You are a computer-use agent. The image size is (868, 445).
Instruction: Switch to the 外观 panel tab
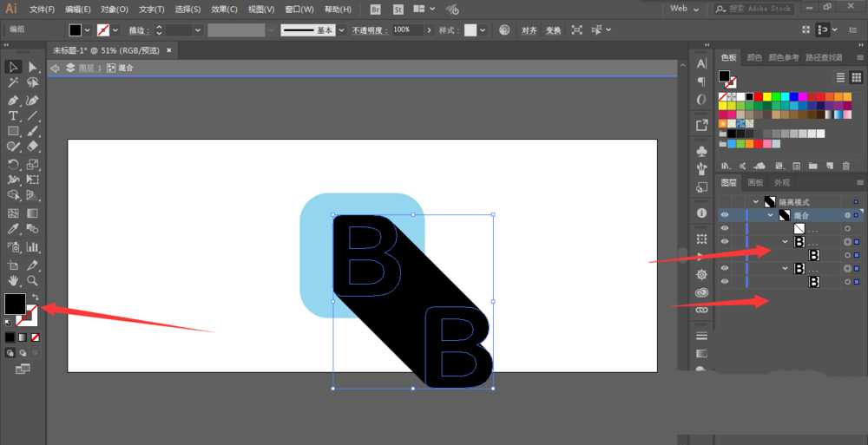782,183
